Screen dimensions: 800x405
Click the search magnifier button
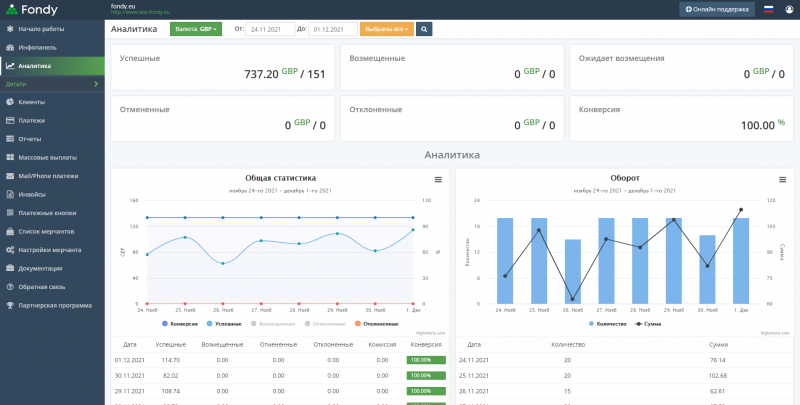[x=424, y=29]
